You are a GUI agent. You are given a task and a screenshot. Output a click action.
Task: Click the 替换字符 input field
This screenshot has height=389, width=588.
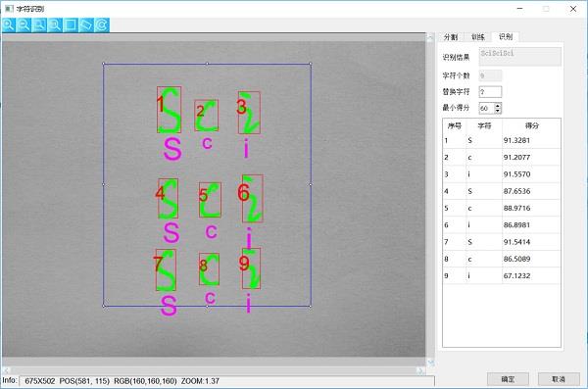click(490, 91)
